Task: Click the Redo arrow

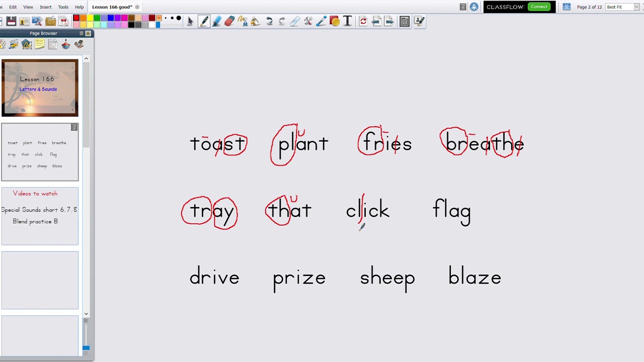Action: coord(282,21)
